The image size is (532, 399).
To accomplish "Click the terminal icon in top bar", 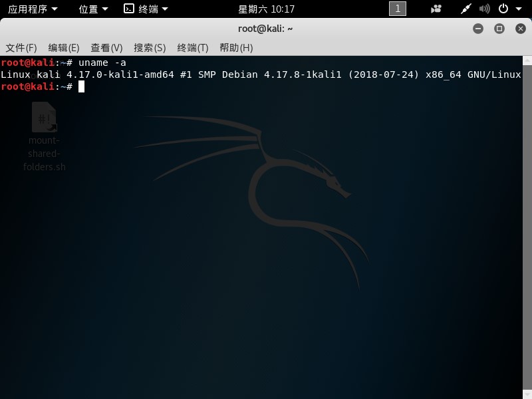I will click(x=129, y=9).
